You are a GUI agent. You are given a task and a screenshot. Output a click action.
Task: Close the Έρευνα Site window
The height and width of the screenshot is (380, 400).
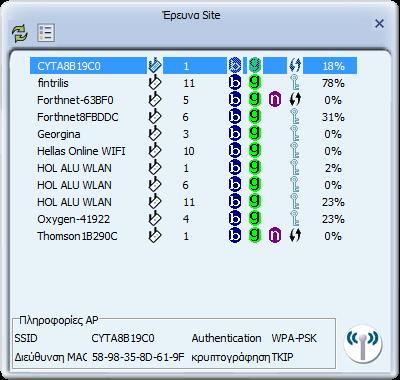[x=379, y=24]
